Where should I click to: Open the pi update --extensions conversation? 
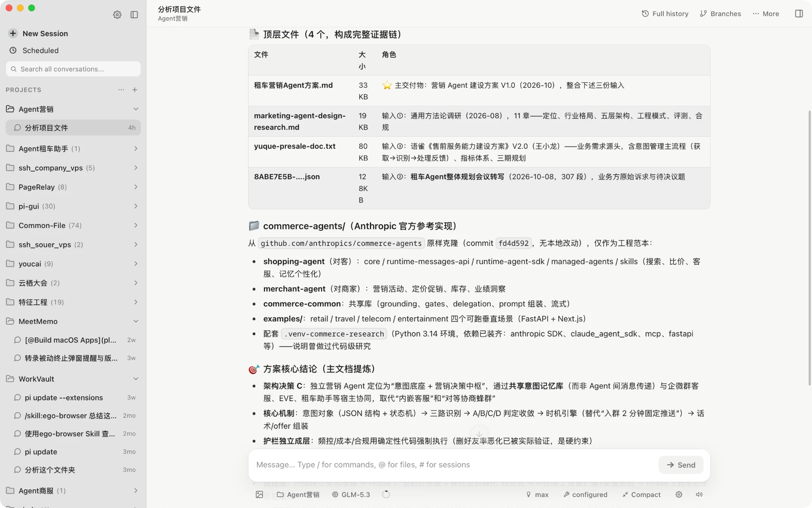point(73,397)
